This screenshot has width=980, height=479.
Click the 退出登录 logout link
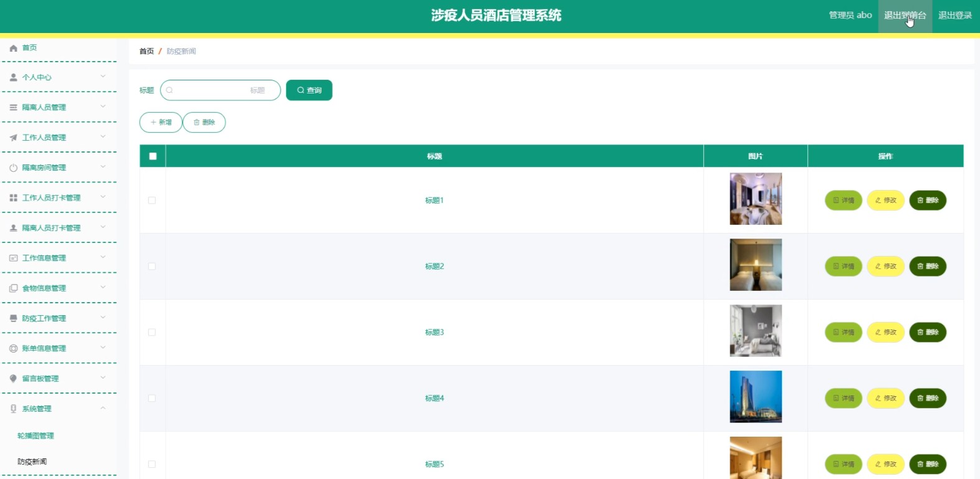point(955,16)
